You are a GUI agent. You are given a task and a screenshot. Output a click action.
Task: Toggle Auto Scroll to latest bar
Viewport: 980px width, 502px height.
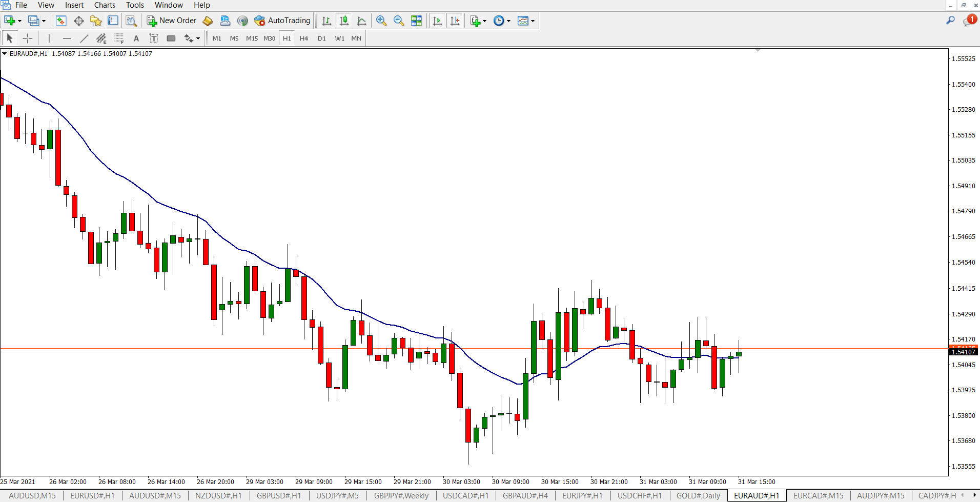tap(437, 21)
